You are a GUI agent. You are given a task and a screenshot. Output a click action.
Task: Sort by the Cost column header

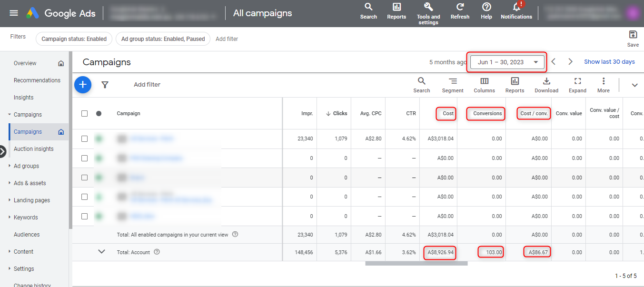click(448, 113)
